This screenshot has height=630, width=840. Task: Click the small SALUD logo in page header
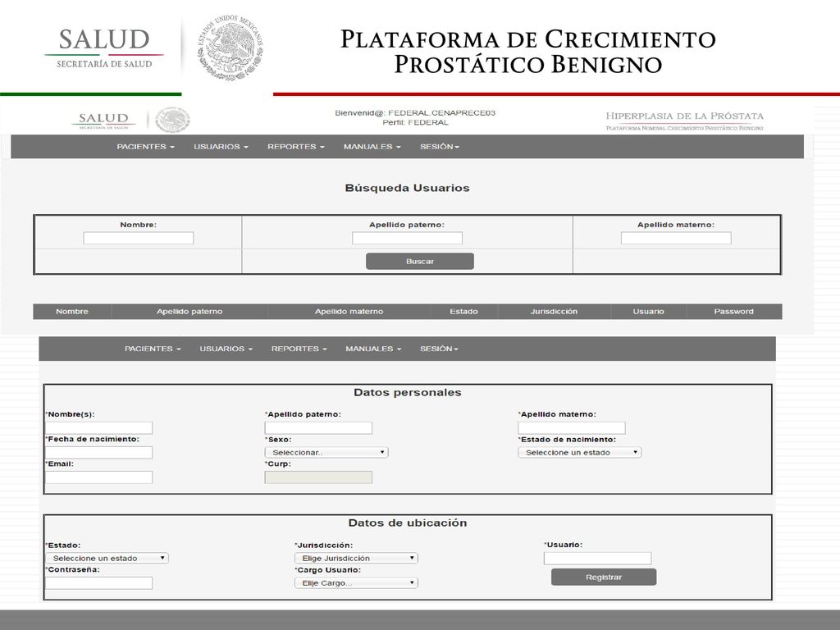(103, 120)
